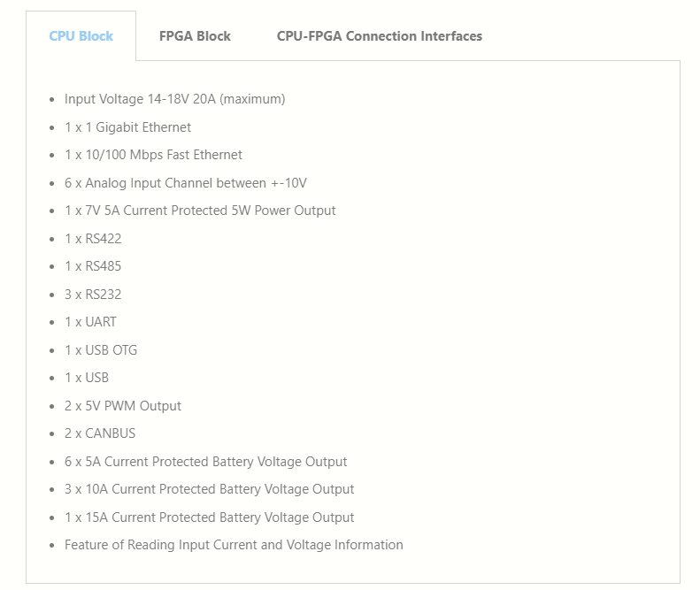The height and width of the screenshot is (590, 700).
Task: Click the 3 x RS232 entry
Action: tap(93, 295)
